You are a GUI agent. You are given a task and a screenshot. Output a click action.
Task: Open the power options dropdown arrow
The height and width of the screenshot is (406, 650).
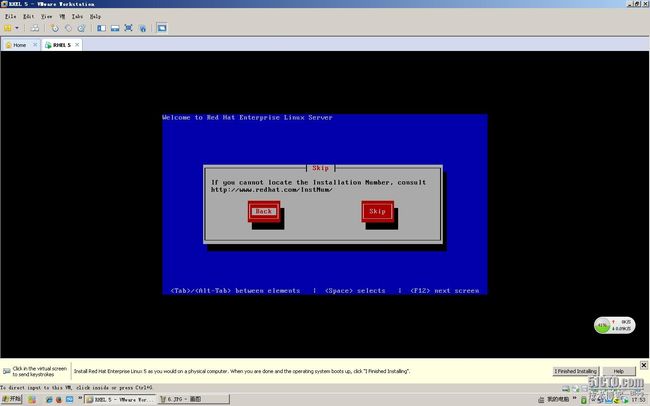coord(17,28)
